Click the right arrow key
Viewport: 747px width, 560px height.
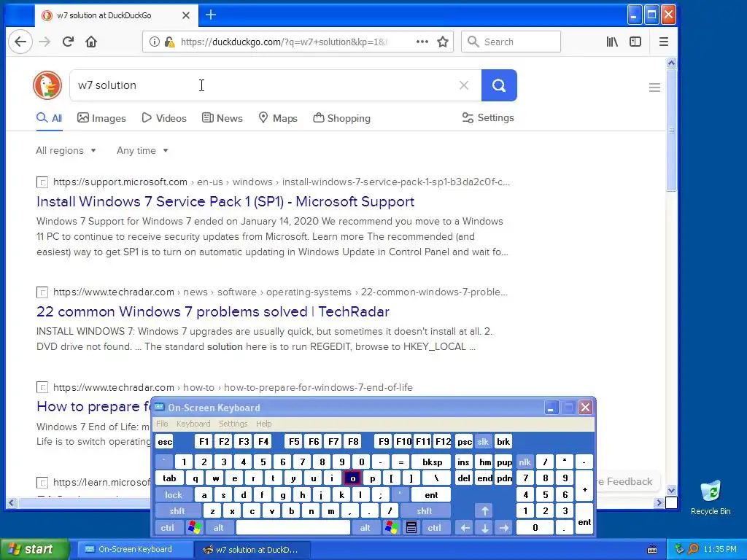click(504, 528)
